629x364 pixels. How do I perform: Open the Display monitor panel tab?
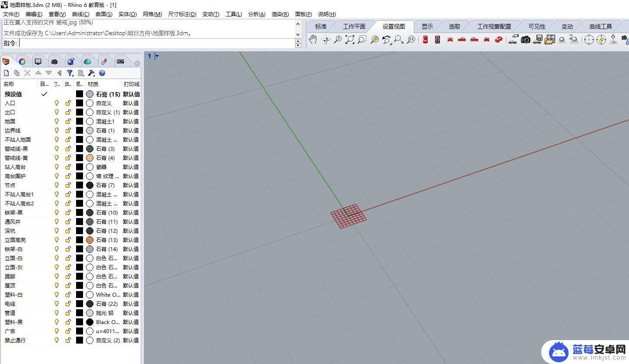pyautogui.click(x=38, y=61)
